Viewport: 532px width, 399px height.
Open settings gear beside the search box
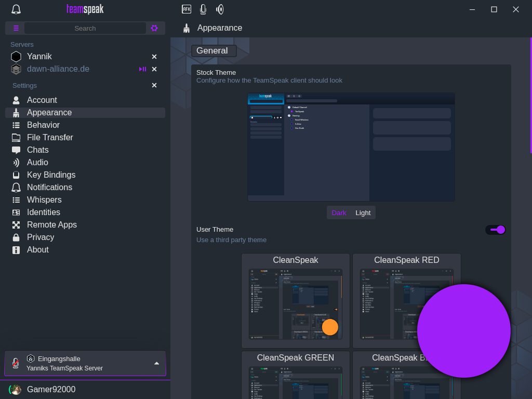(154, 28)
